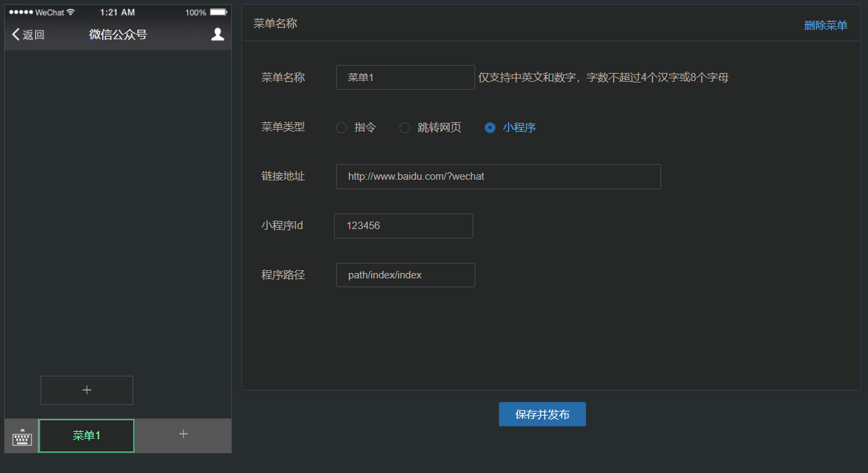This screenshot has height=473, width=868.
Task: Click the battery icon in status bar
Action: (x=218, y=12)
